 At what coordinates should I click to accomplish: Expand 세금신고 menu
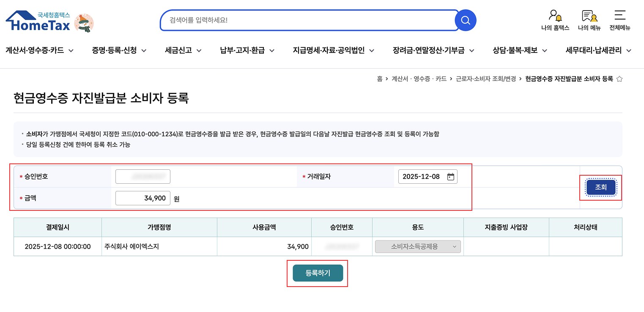click(x=183, y=50)
